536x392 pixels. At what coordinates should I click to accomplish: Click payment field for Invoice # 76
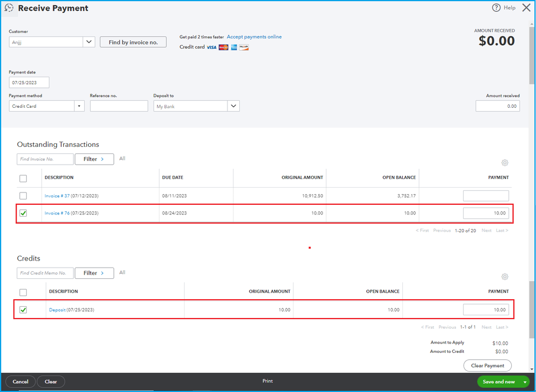[486, 213]
